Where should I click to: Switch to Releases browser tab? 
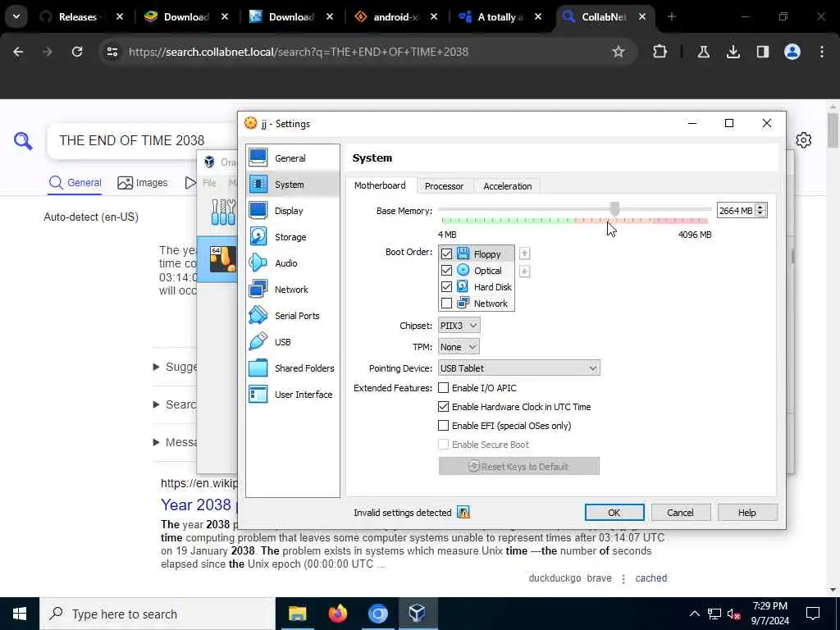(x=79, y=17)
